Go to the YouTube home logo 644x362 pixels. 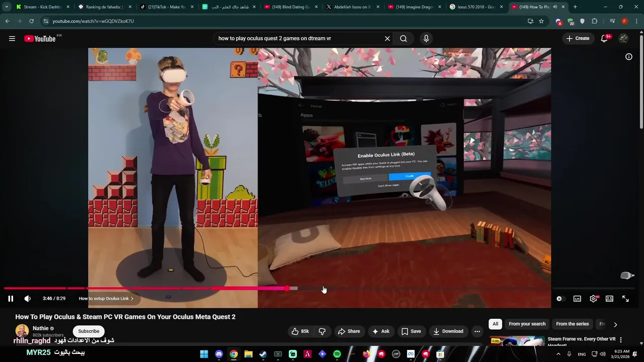pyautogui.click(x=40, y=39)
